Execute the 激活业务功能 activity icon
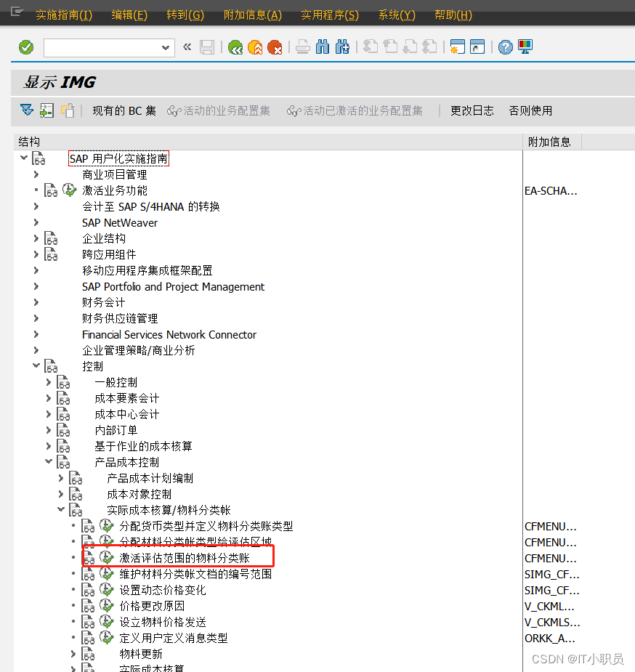Screen dimensions: 635x672 point(70,190)
